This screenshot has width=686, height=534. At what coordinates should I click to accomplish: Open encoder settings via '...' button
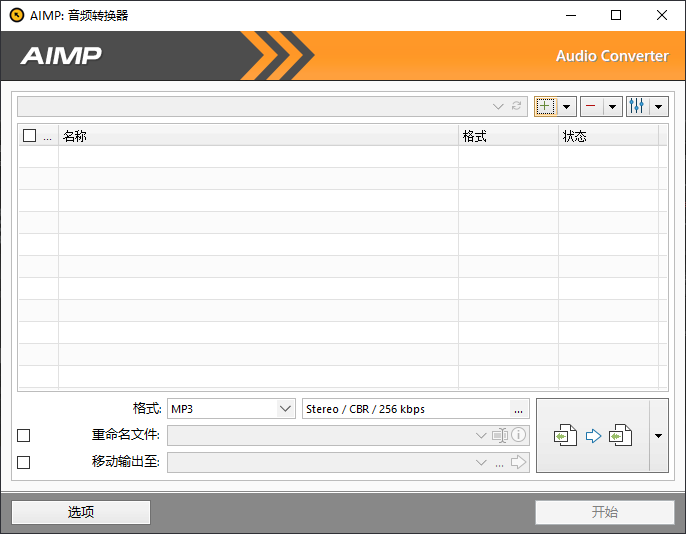tap(519, 409)
